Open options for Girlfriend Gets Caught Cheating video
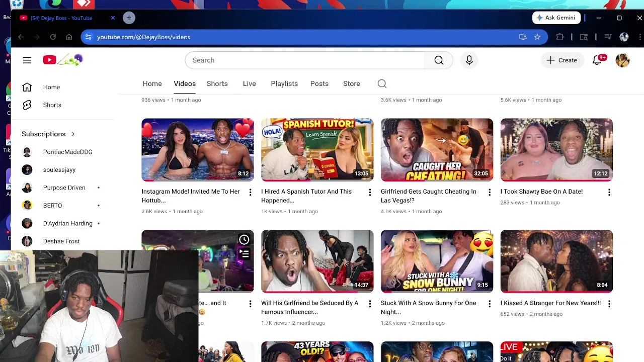The image size is (644, 362). click(490, 192)
